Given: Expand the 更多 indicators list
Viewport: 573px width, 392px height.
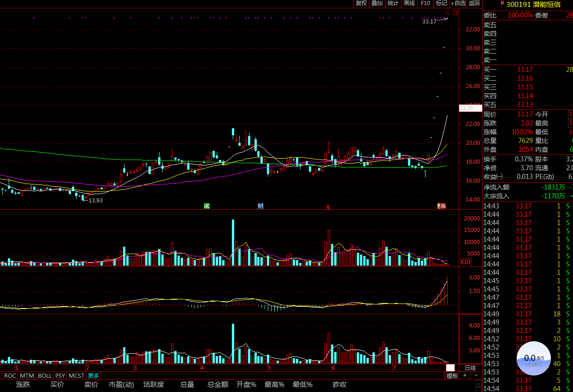Looking at the screenshot, I should tap(94, 375).
